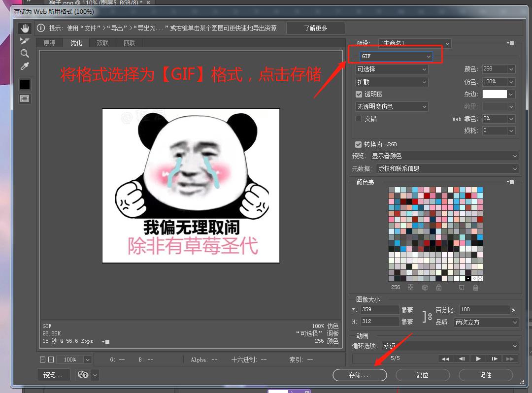This screenshot has width=532, height=393.
Task: Switch to the 原稿 tab
Action: pos(50,43)
